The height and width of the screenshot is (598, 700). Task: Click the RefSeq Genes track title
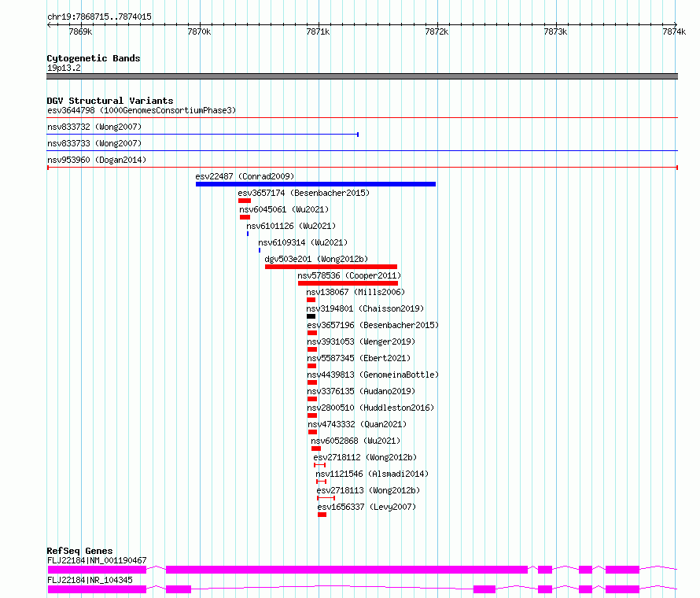coord(79,551)
